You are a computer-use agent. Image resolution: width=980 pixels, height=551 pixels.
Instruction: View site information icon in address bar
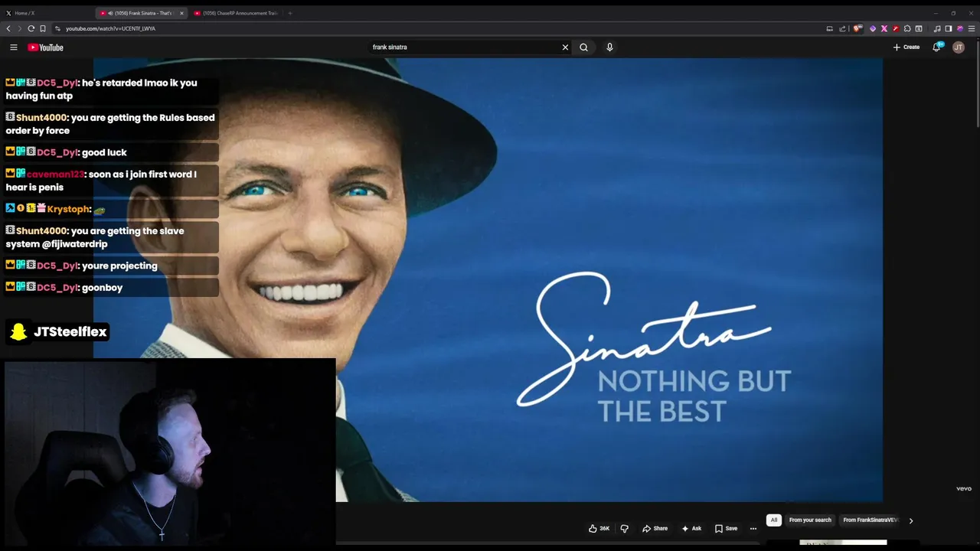click(x=58, y=28)
